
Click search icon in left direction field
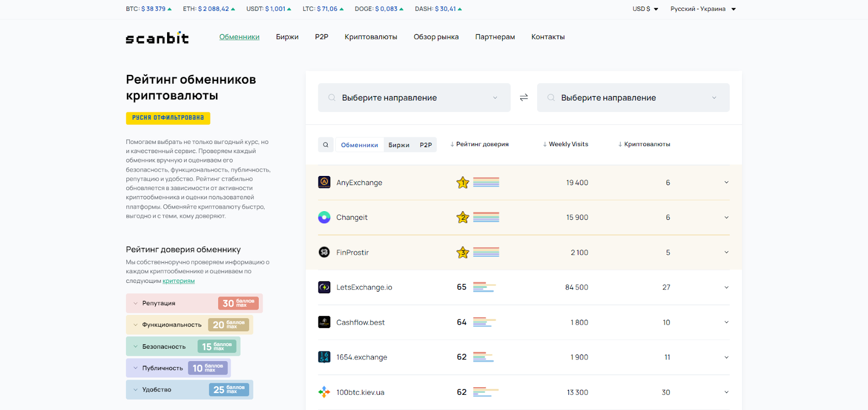tap(331, 98)
